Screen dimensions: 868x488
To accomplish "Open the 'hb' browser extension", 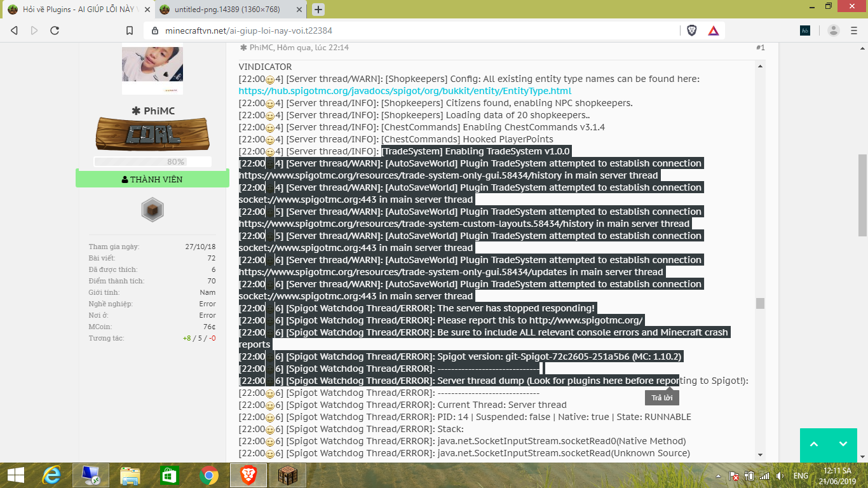I will (x=805, y=30).
